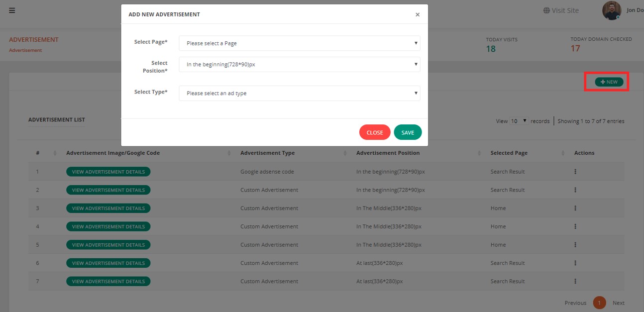Open the Select Position dropdown
Viewport: 644px width, 312px height.
coord(299,65)
